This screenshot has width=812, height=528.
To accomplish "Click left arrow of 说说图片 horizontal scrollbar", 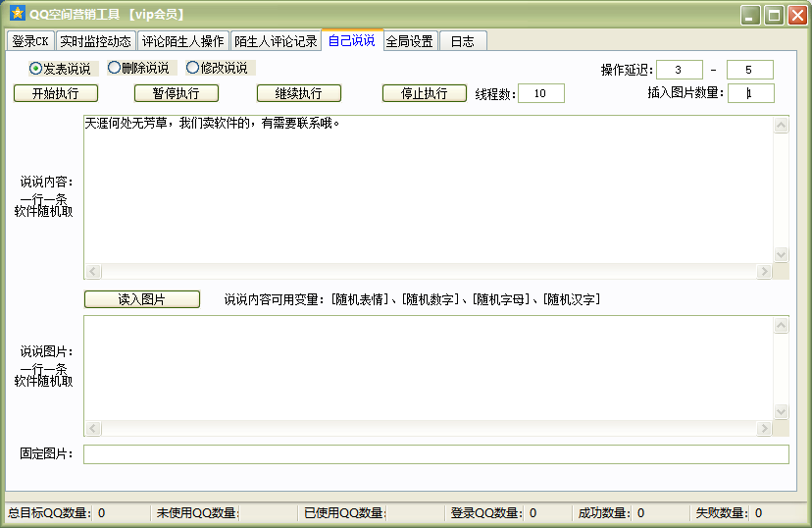I will pos(93,429).
